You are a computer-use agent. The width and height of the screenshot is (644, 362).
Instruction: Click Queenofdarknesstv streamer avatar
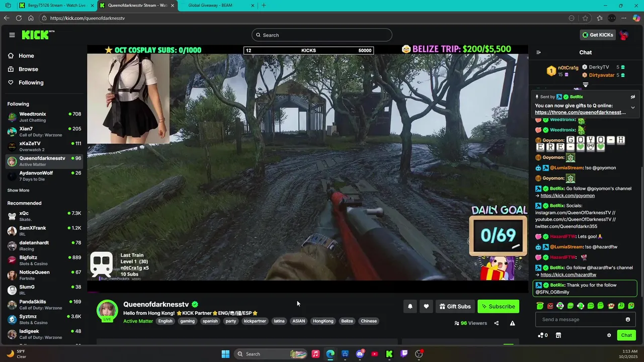[x=107, y=311]
